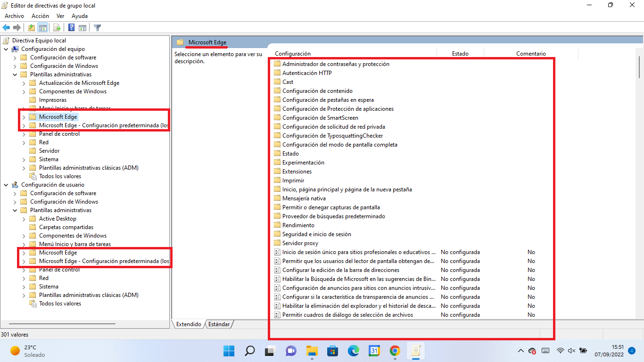Screen dimensions: 644x362
Task: Collapse the Configuración de usuario node
Action: coord(6,185)
